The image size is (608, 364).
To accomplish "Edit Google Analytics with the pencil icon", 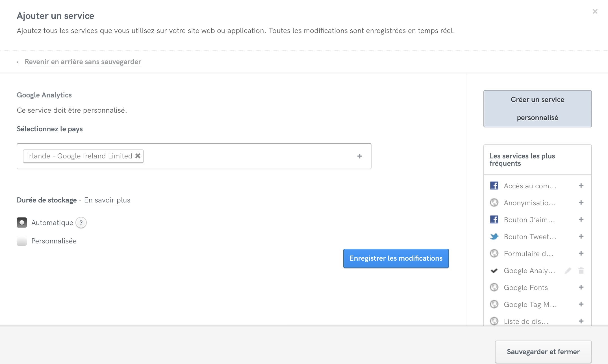I will [x=568, y=271].
